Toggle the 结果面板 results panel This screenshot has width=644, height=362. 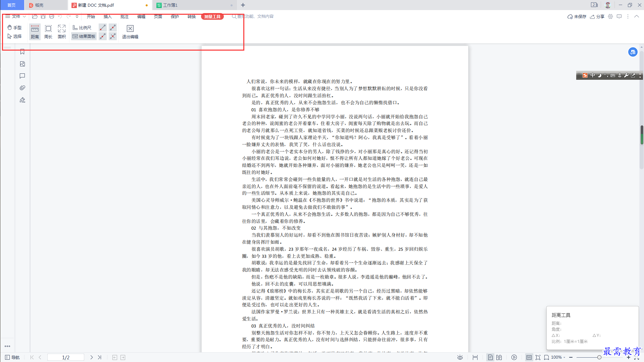tap(84, 36)
